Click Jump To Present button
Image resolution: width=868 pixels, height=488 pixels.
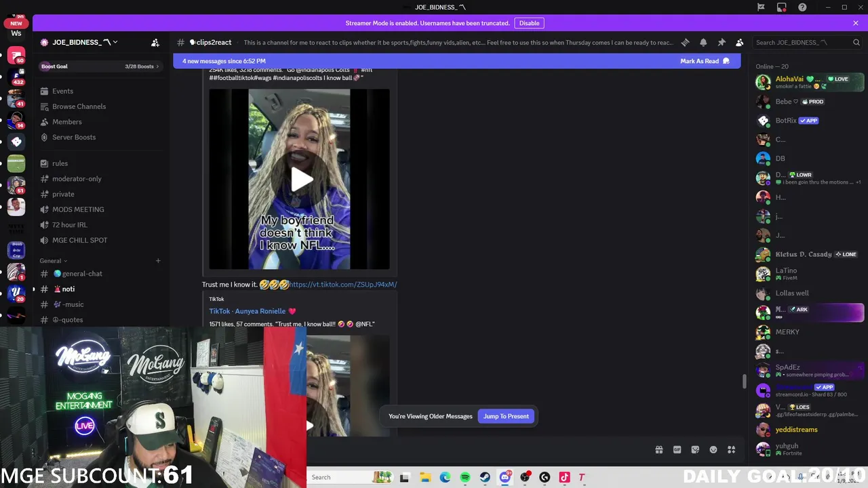tap(506, 416)
